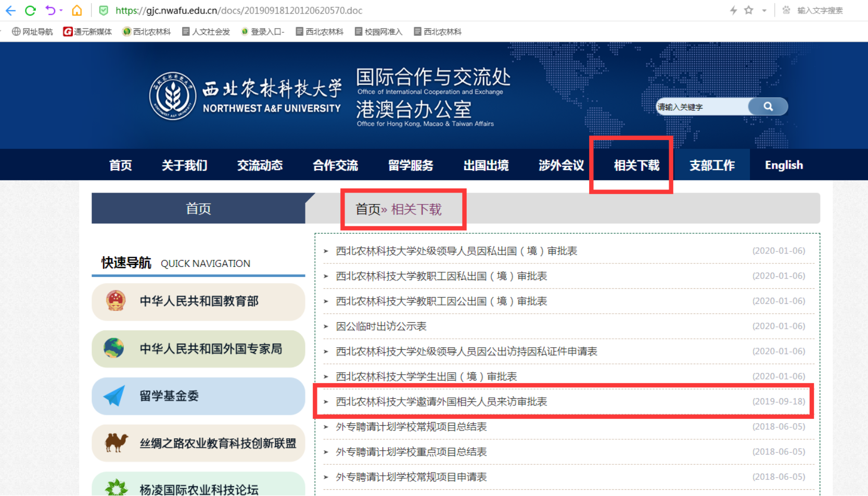Expand dropdown arrow beside the bookmark star
Viewport: 868px width, 496px height.
(x=764, y=10)
